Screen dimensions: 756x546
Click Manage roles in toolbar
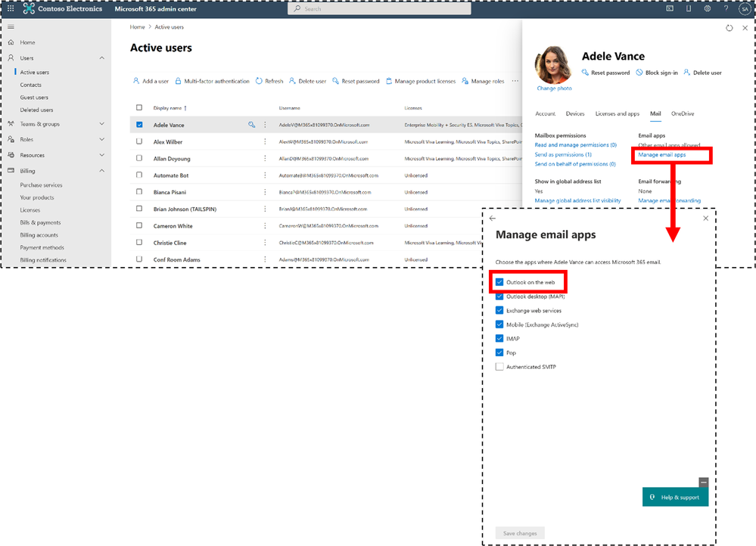(483, 81)
